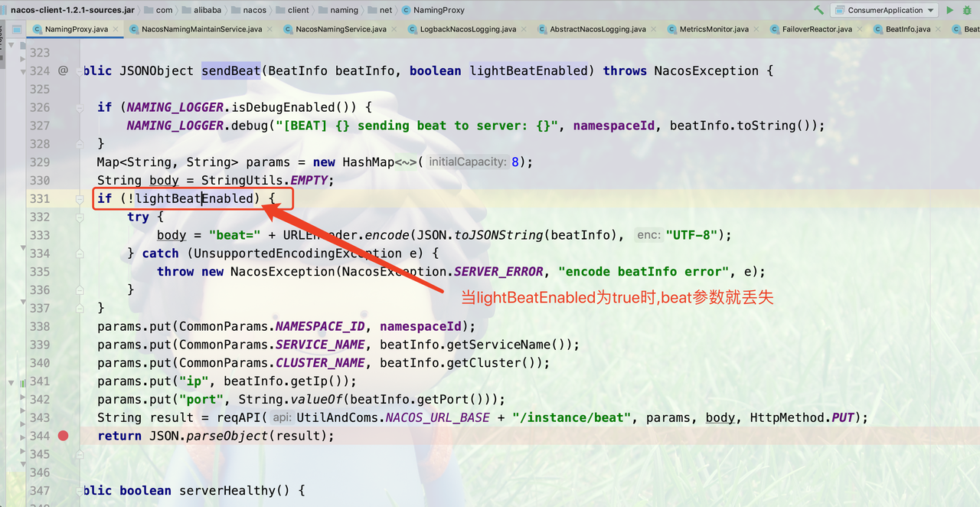
Task: Open the FailoverReactor.java tab
Action: (816, 29)
